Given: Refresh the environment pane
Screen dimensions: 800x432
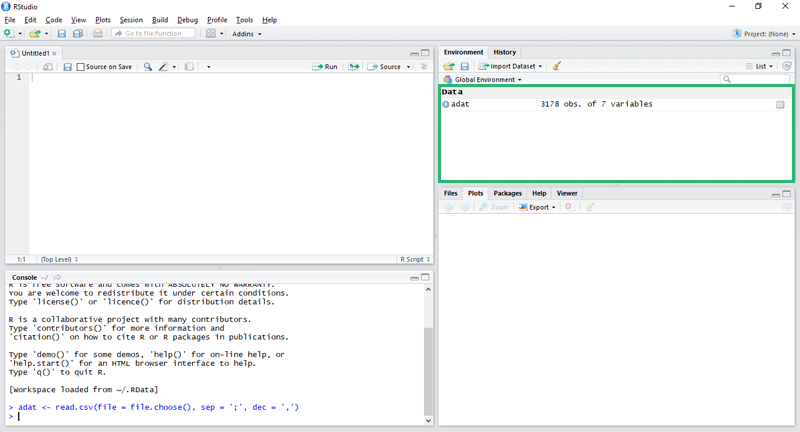Looking at the screenshot, I should [787, 66].
